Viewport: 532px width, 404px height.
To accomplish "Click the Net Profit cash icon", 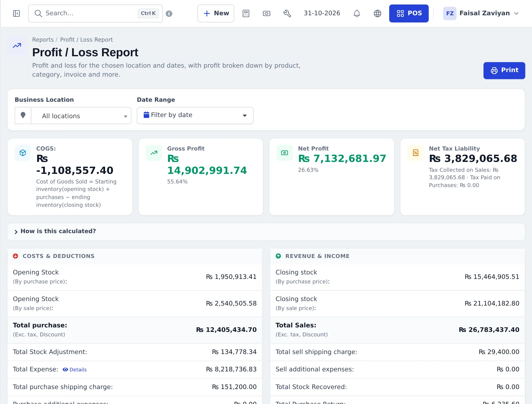I will (x=284, y=153).
